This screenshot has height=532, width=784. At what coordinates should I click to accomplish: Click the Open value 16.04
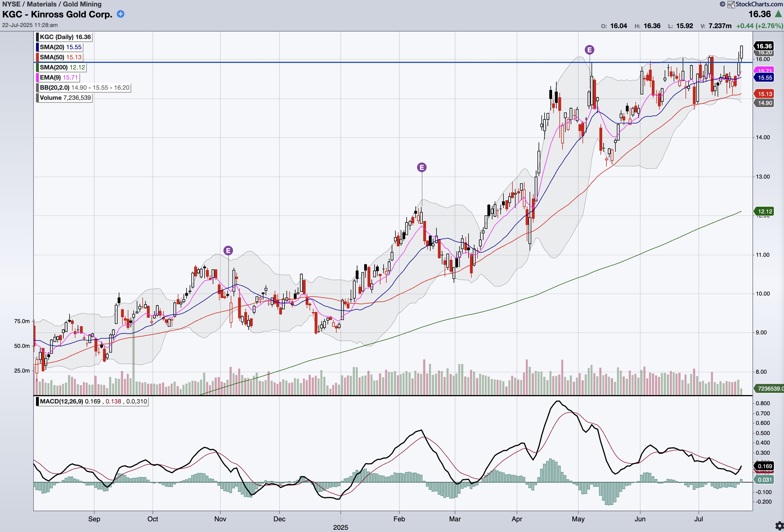[619, 26]
